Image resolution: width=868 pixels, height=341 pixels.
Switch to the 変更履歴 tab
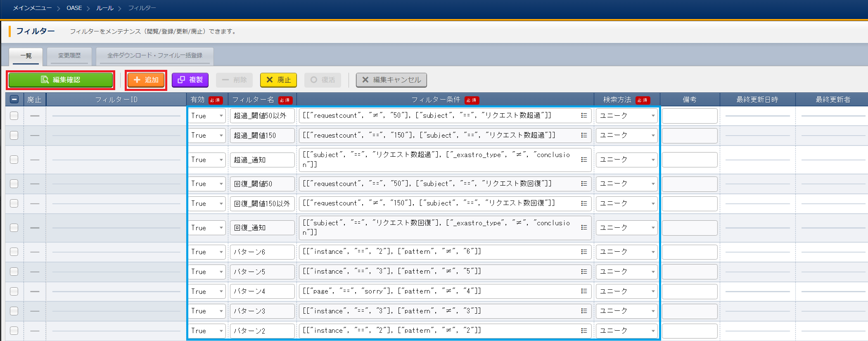(x=69, y=56)
